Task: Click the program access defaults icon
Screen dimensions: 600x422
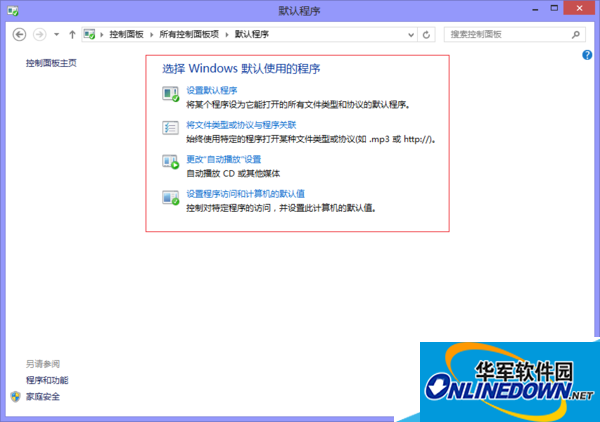Action: coord(170,198)
